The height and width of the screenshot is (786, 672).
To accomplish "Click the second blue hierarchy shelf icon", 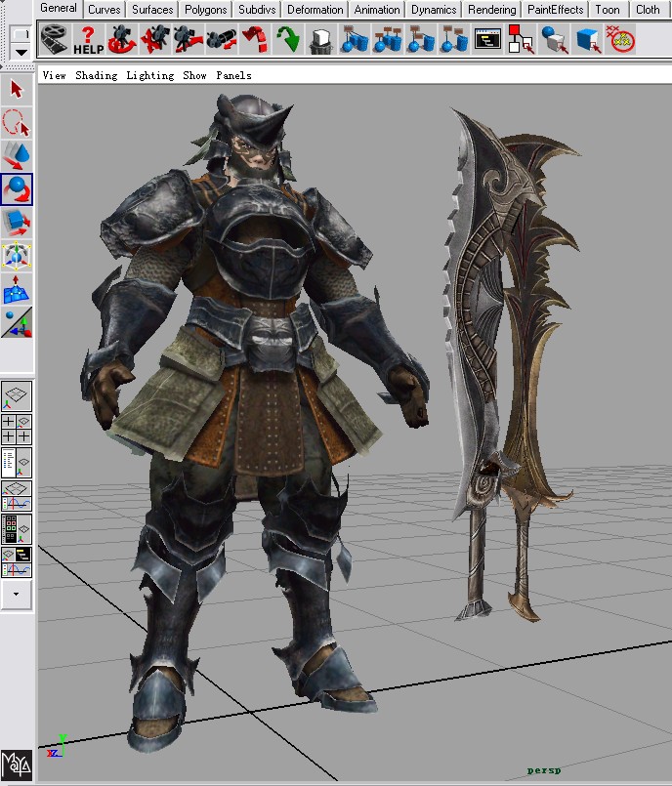I will [x=388, y=39].
